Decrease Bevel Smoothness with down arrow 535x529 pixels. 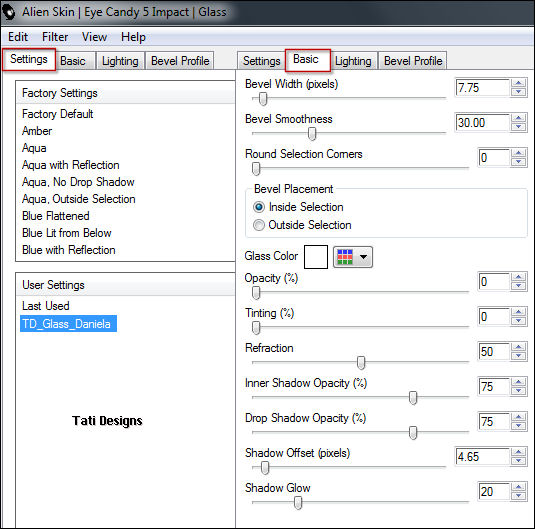pyautogui.click(x=519, y=127)
